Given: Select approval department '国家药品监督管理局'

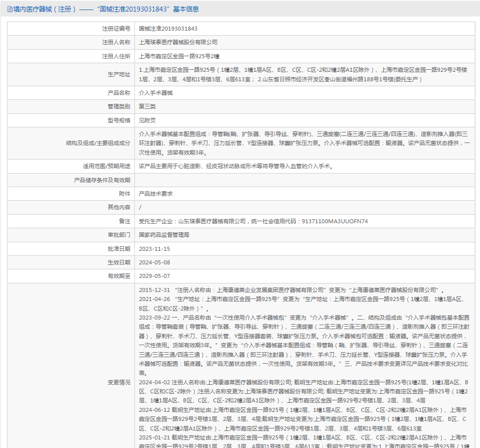Looking at the screenshot, I should tap(164, 235).
